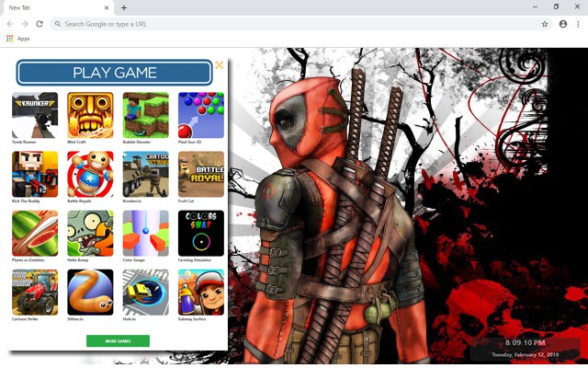Click the 'Bubble Shooter' text label

click(x=137, y=142)
